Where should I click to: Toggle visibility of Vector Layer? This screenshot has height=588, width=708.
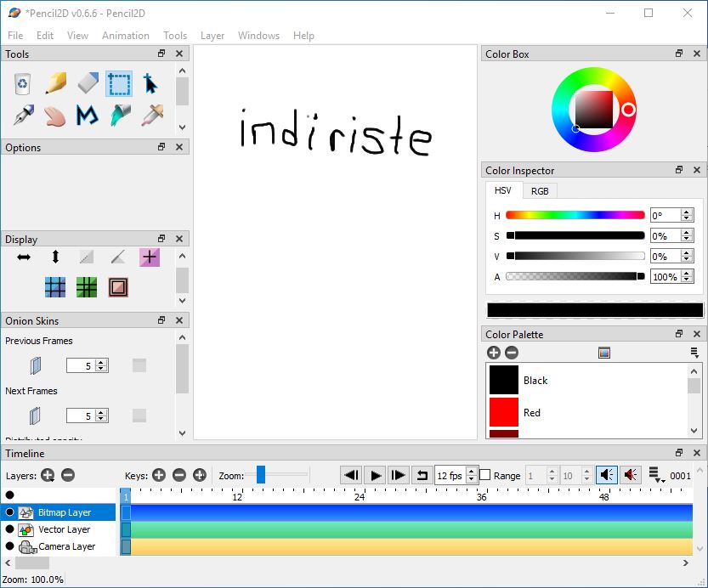click(x=9, y=529)
